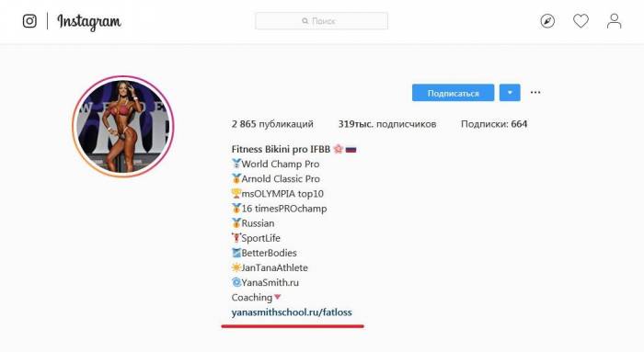Click the magnifier icon in search box
The width and height of the screenshot is (644, 352).
[x=305, y=21]
